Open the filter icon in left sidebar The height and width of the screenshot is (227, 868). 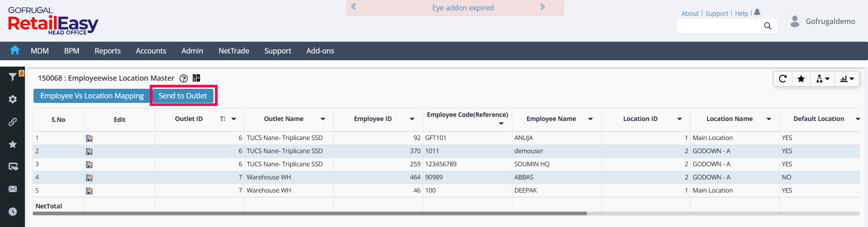[13, 77]
